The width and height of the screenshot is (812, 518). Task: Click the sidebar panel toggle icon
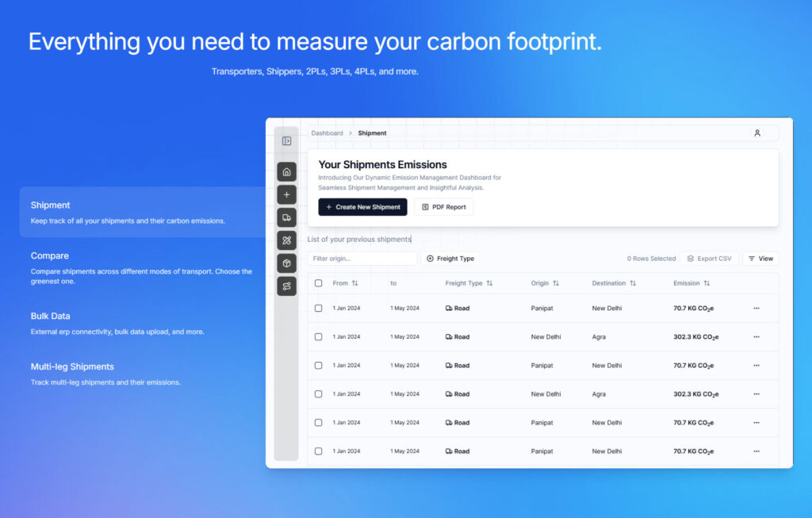[x=286, y=141]
